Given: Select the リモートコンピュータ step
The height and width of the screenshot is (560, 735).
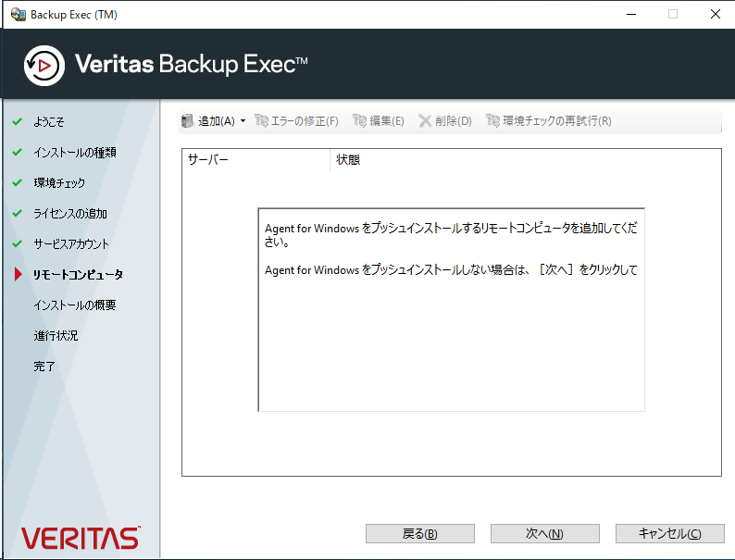Looking at the screenshot, I should (78, 275).
